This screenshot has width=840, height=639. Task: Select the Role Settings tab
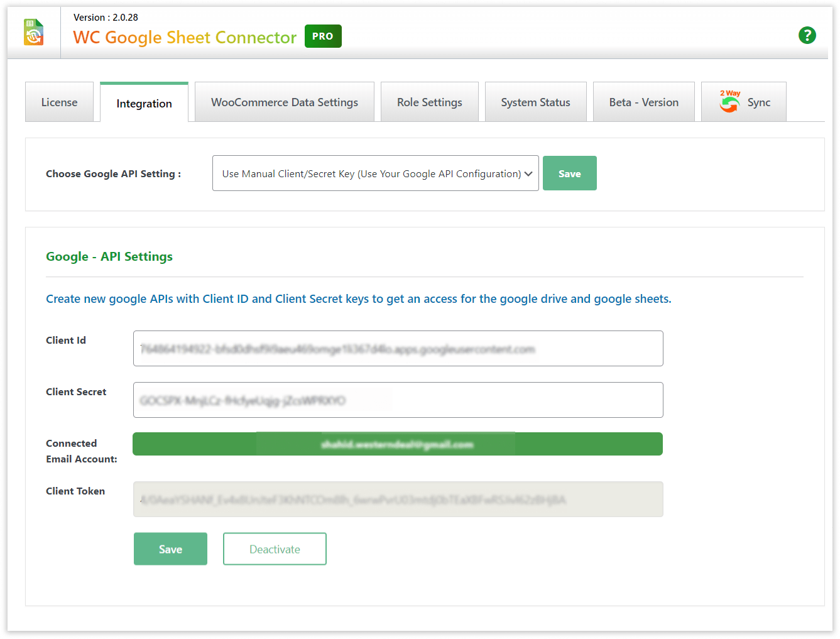[430, 102]
